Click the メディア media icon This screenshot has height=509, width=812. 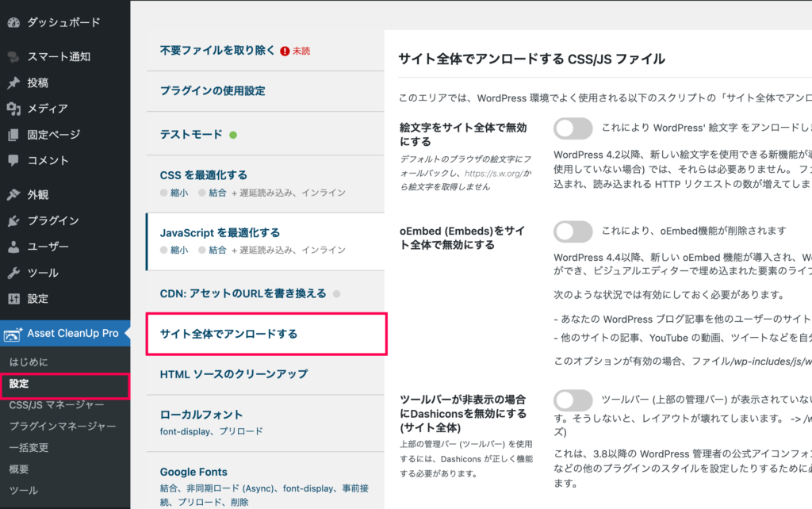13,109
